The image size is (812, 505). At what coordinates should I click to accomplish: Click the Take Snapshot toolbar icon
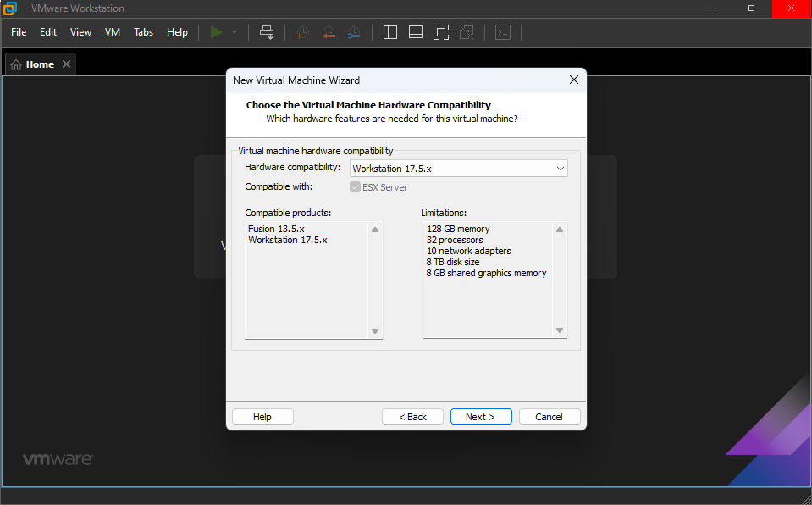[x=302, y=33]
